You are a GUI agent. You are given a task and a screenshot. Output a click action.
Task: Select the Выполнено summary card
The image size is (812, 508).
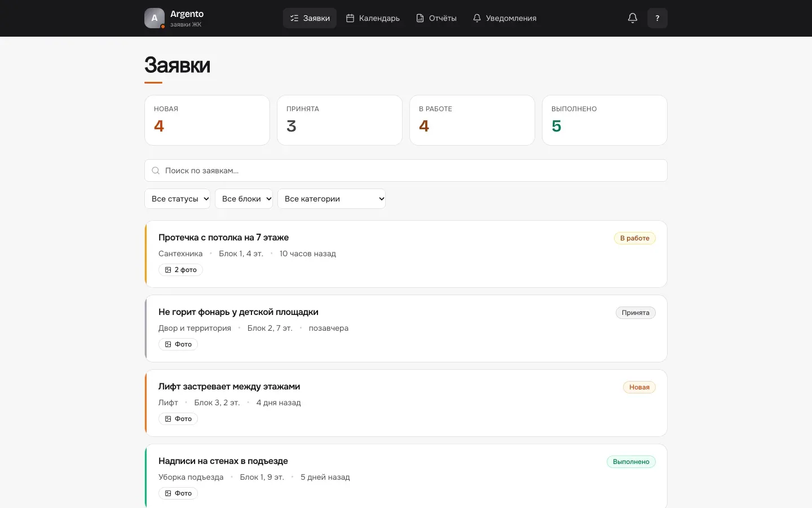coord(604,120)
